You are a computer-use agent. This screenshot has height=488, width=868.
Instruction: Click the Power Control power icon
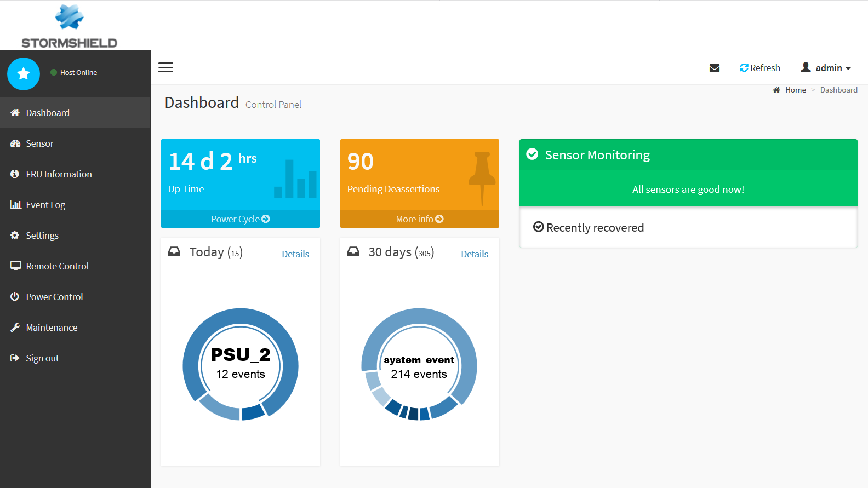point(15,297)
